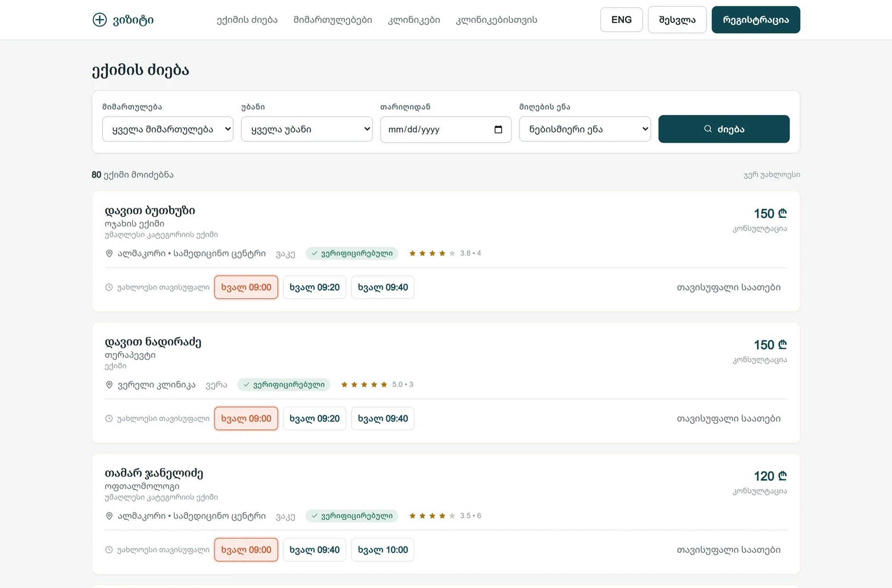Expand the ყველა მიმართულება dropdown

tap(168, 129)
